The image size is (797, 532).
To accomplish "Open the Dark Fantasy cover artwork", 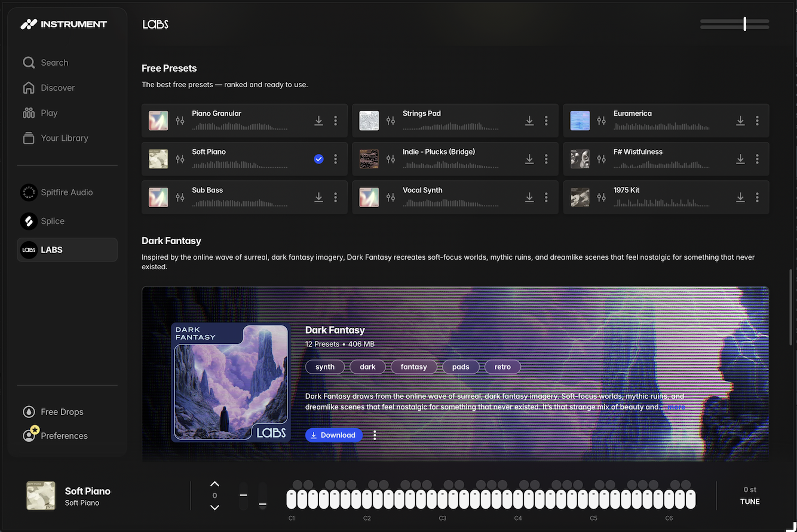I will coord(231,383).
